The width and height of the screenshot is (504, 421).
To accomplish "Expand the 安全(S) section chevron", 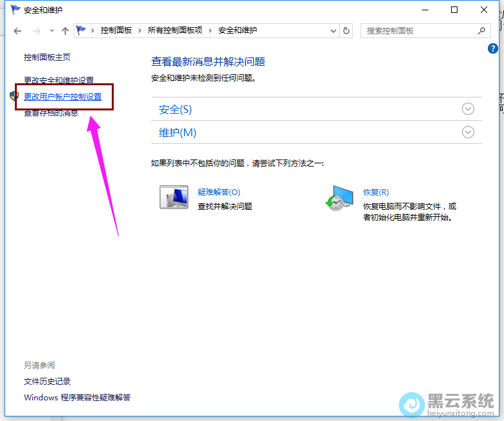I will coord(468,109).
